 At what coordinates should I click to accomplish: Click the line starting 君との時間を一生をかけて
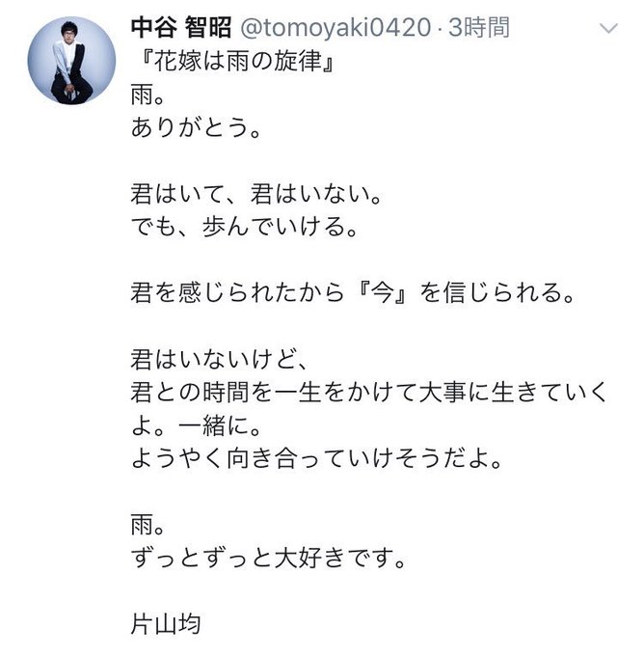coord(369,392)
